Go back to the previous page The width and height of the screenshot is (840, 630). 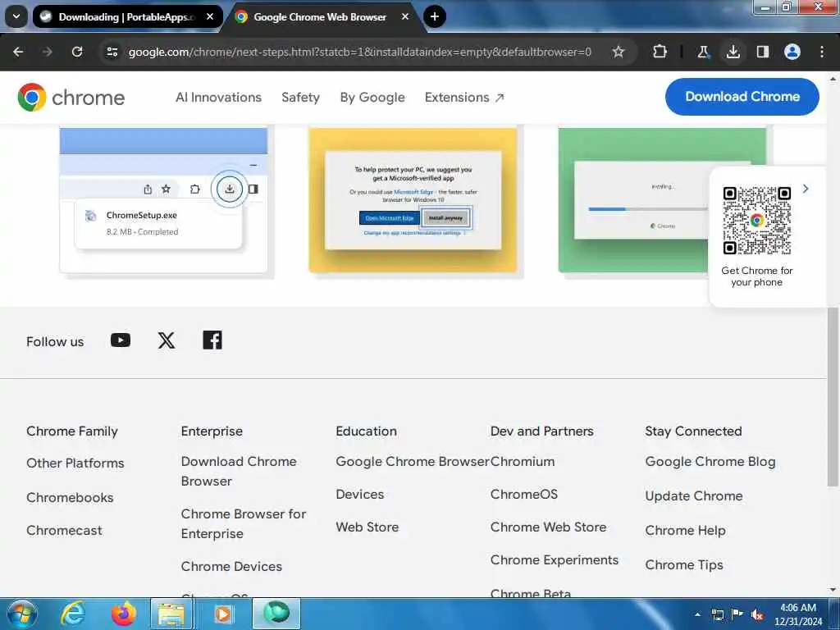[x=18, y=52]
